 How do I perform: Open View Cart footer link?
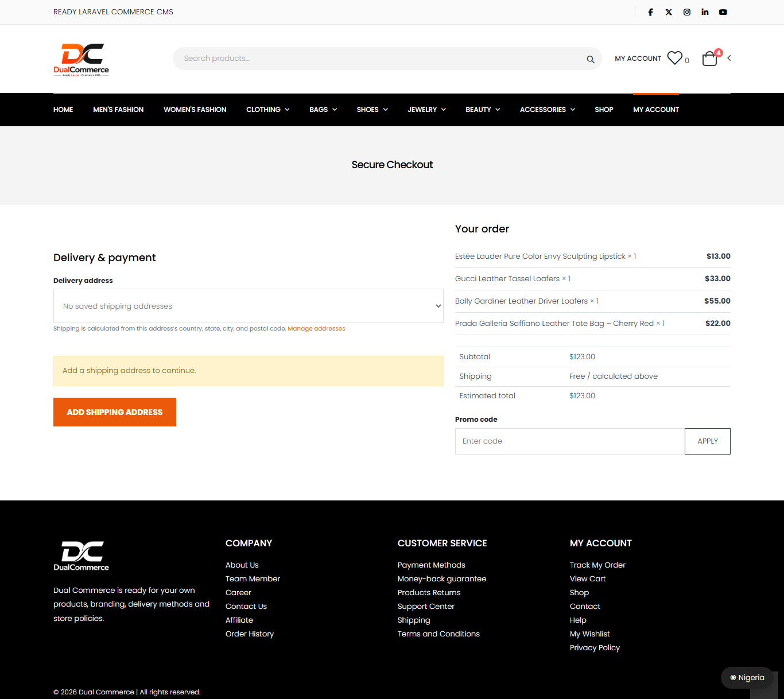[x=588, y=579]
